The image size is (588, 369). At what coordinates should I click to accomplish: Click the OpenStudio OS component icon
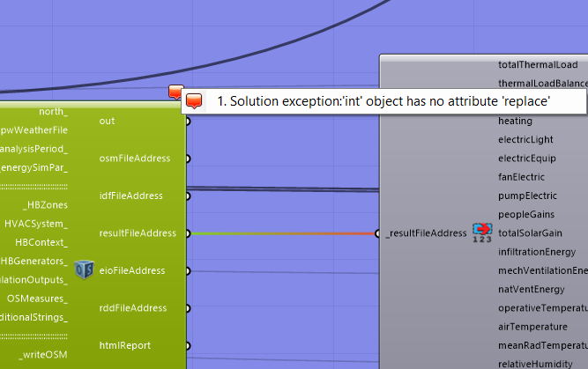point(84,269)
